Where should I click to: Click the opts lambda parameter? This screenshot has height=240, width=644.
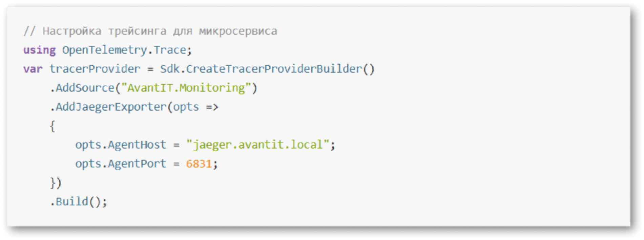pyautogui.click(x=186, y=108)
